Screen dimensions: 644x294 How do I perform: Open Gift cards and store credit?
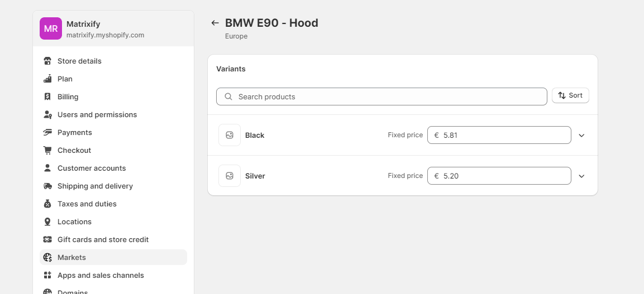tap(103, 239)
